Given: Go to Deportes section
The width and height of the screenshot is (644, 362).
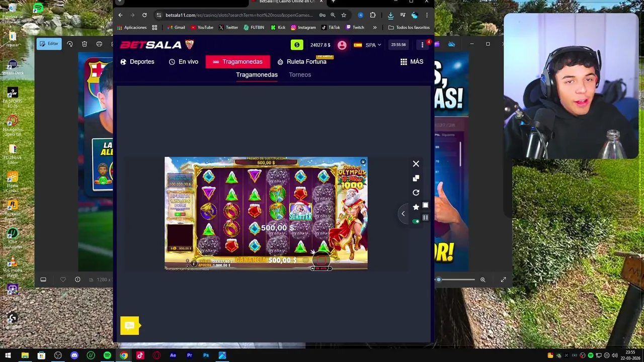Looking at the screenshot, I should click(x=137, y=61).
